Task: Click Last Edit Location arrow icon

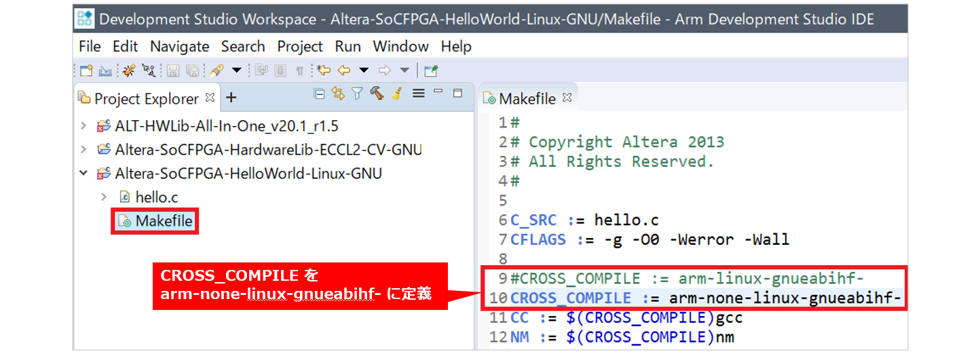Action: tap(324, 70)
